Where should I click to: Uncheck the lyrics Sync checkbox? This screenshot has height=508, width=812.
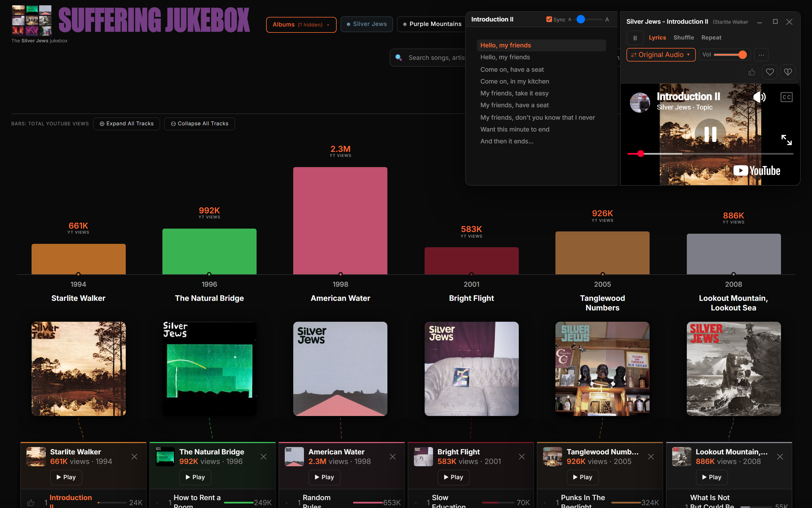549,19
